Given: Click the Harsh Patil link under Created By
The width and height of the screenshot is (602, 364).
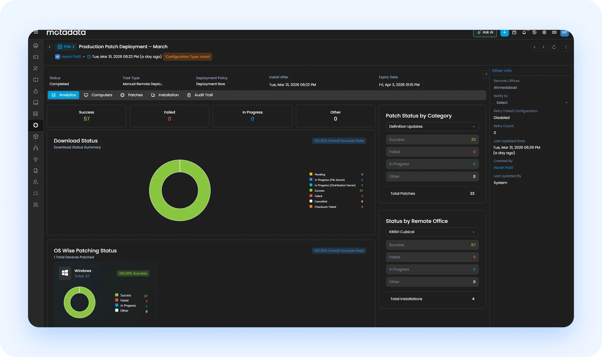Looking at the screenshot, I should (503, 168).
